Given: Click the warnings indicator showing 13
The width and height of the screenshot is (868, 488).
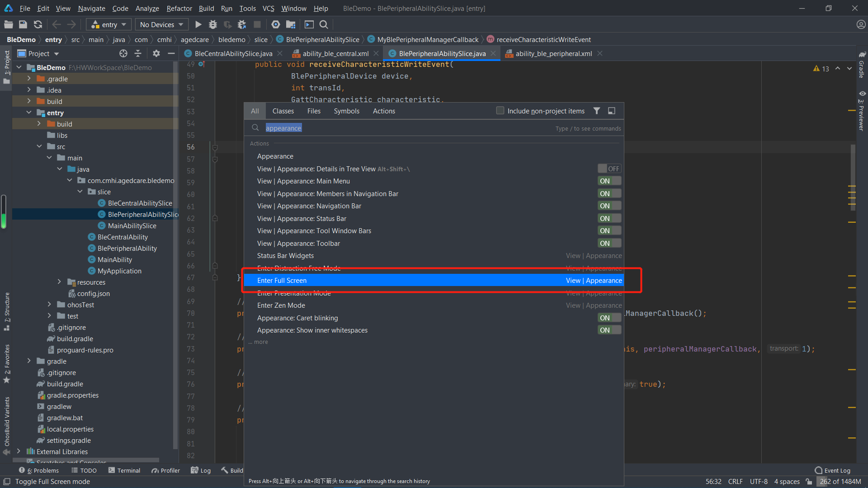Looking at the screenshot, I should coord(821,69).
